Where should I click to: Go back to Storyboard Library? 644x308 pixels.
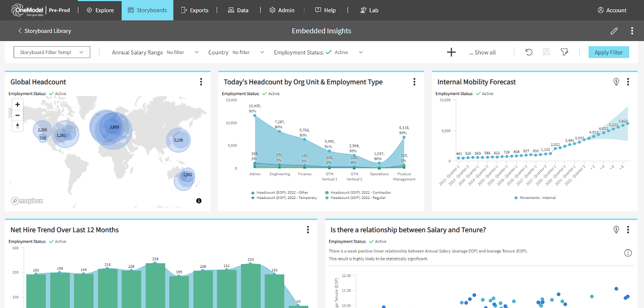point(44,31)
